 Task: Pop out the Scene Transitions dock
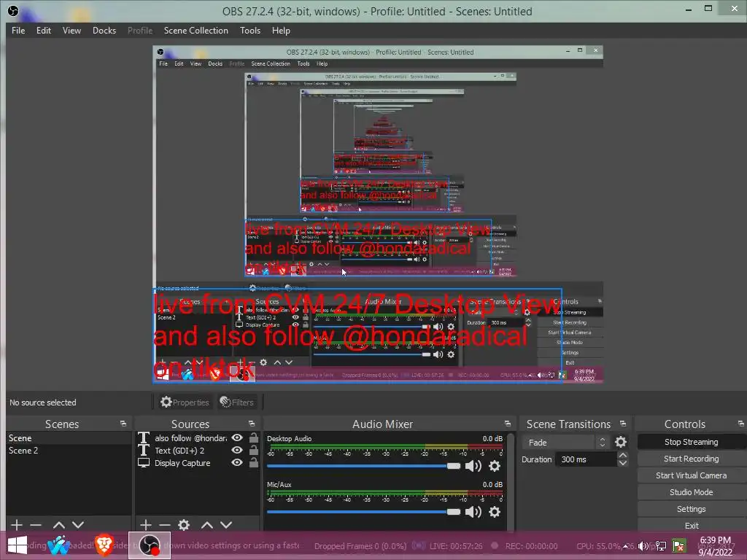(x=623, y=424)
